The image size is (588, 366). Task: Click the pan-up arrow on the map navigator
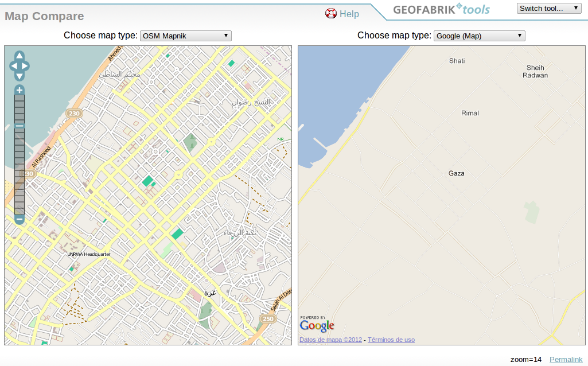pyautogui.click(x=19, y=55)
